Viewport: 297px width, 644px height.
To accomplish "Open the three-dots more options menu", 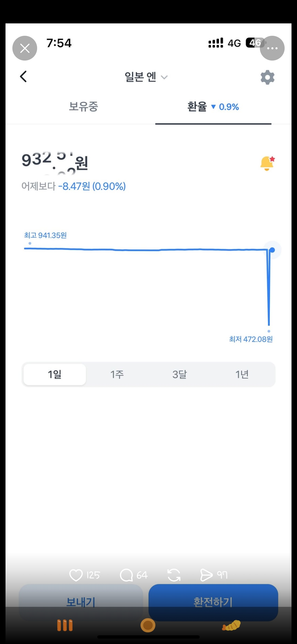I will pyautogui.click(x=272, y=48).
